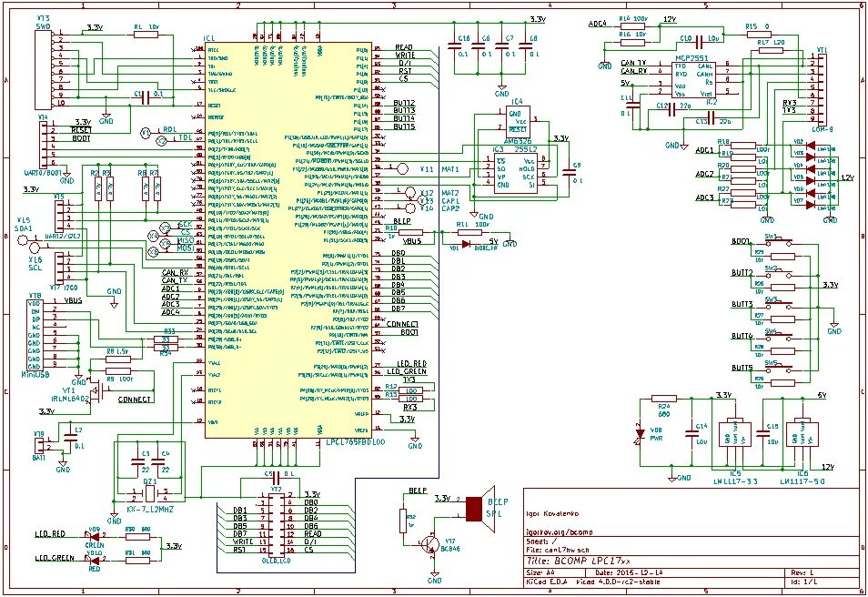Select the BAT1 battery connector label
Image resolution: width=868 pixels, height=597 pixels.
39,459
